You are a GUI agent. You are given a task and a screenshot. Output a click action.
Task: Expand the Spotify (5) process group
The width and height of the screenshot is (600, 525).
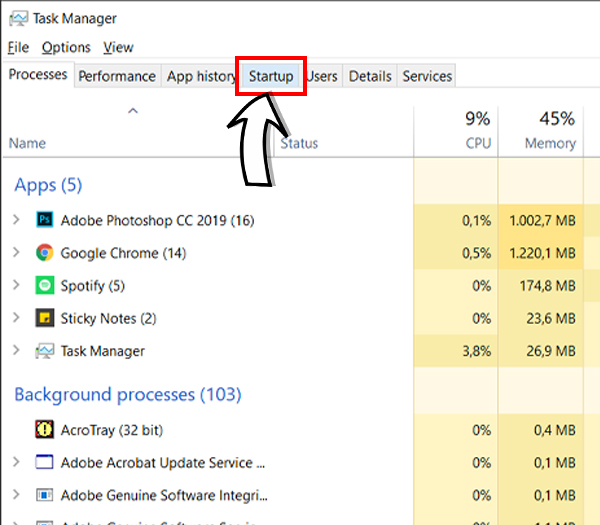[16, 285]
